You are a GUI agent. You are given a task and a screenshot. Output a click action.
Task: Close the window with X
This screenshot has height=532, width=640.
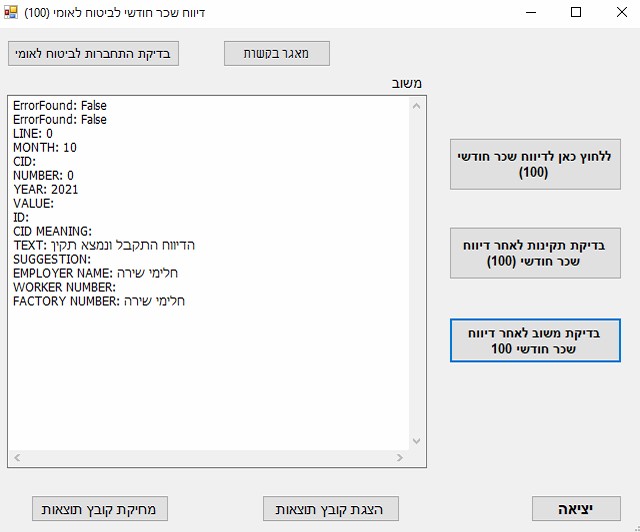pos(622,12)
